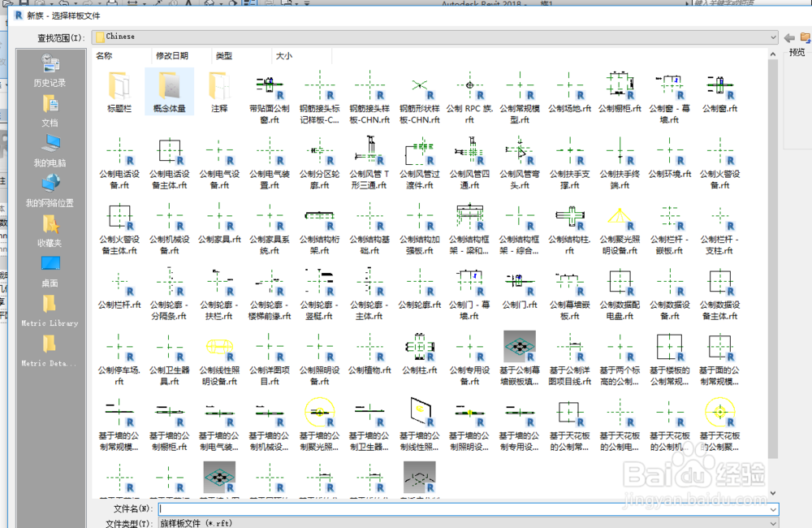Select 公制结构柱.rft file
Image resolution: width=812 pixels, height=528 pixels.
click(570, 228)
